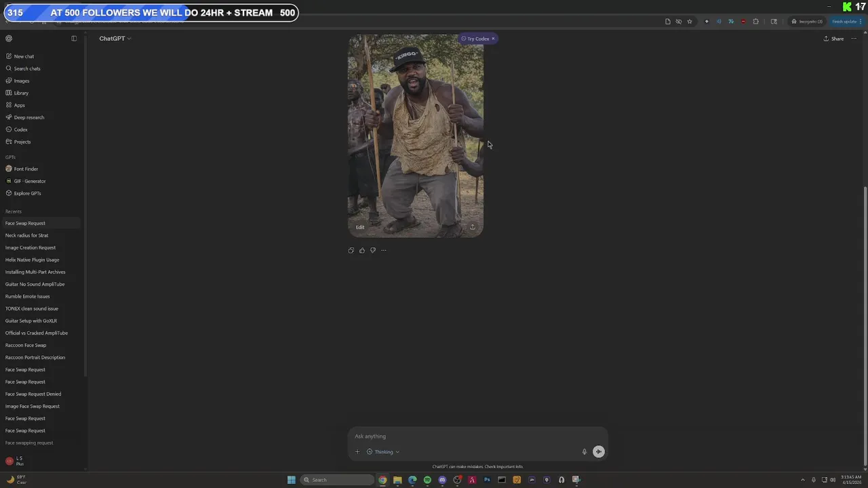The height and width of the screenshot is (488, 868).
Task: Click the blocked third-party cookies eye icon
Action: coord(678,22)
